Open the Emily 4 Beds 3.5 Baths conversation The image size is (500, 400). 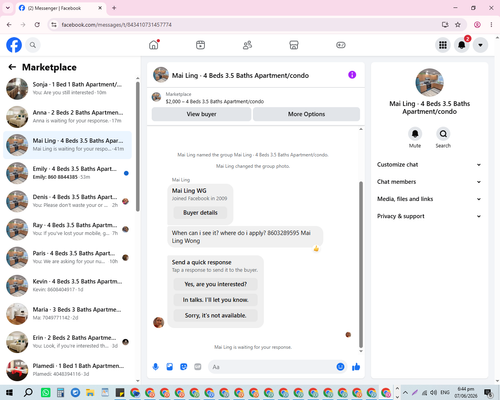(68, 173)
